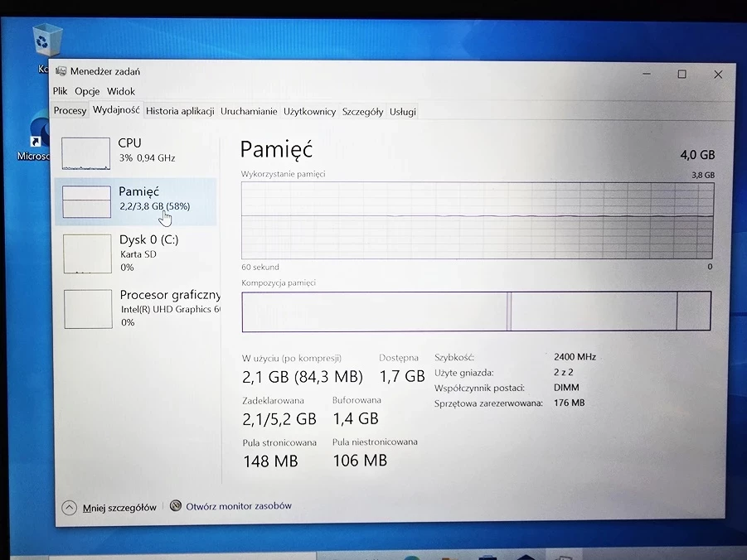Click the Task Manager icon in title bar
Viewport: 747px width, 560px height.
61,72
